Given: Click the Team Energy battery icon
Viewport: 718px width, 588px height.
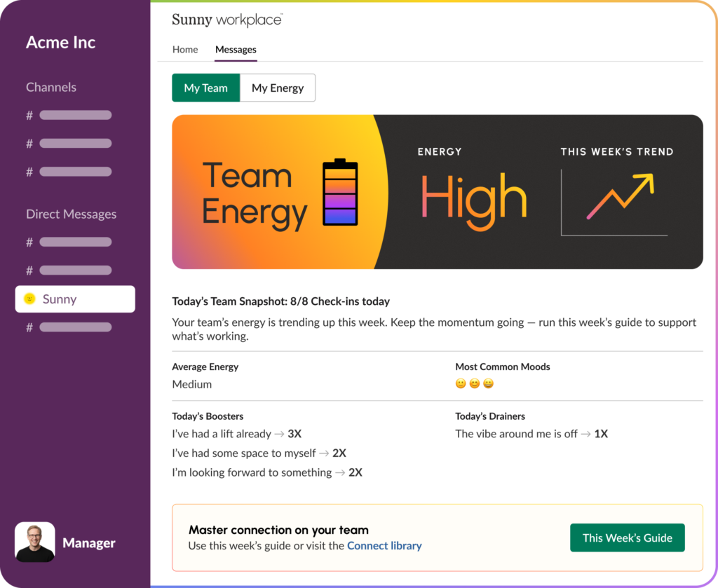Looking at the screenshot, I should [x=340, y=193].
